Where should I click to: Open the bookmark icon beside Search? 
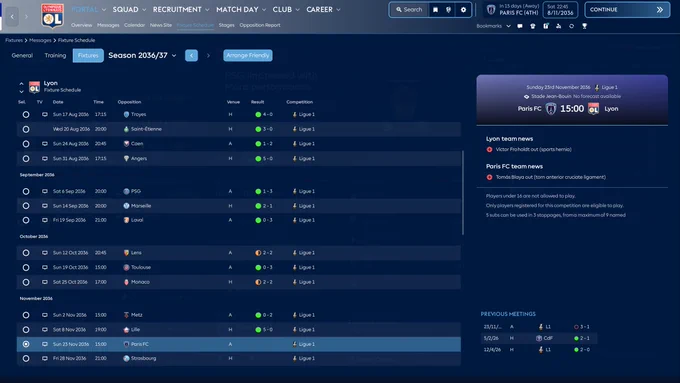pyautogui.click(x=435, y=10)
